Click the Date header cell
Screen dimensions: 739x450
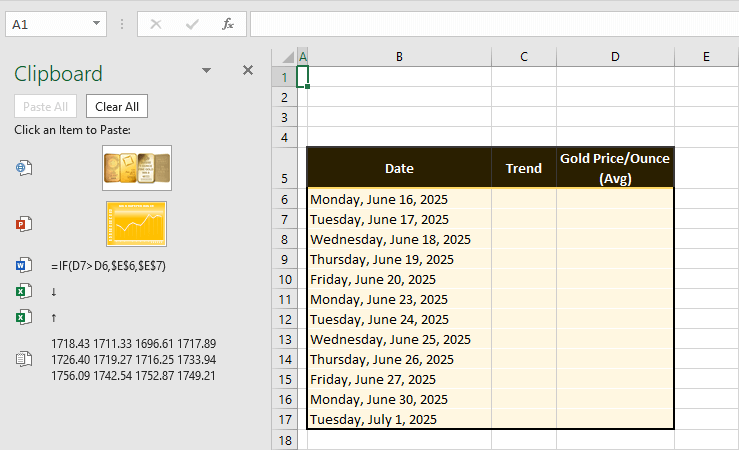399,168
